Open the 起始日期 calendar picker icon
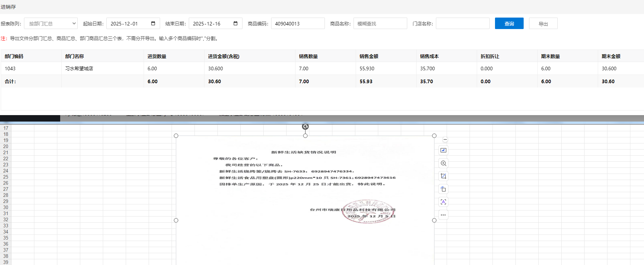This screenshot has height=265, width=644. coord(153,24)
